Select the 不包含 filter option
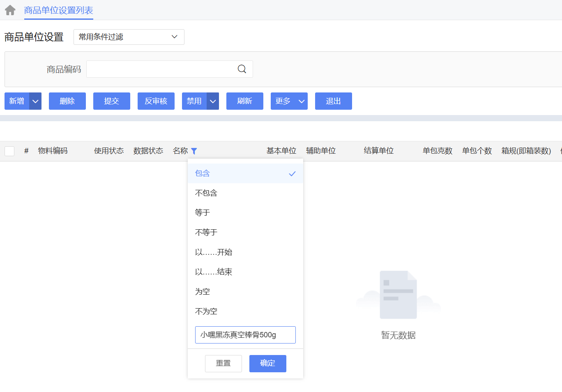The image size is (562, 392). click(206, 193)
